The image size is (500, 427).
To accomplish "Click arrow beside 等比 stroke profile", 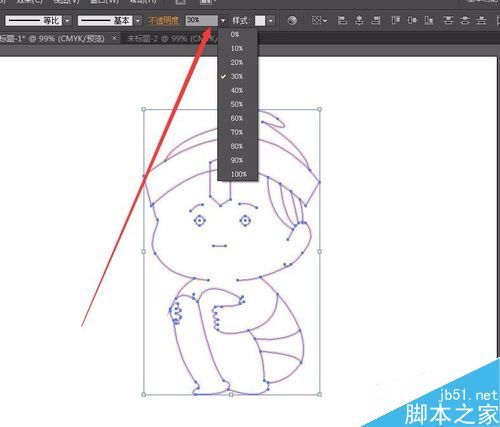I will pos(68,21).
